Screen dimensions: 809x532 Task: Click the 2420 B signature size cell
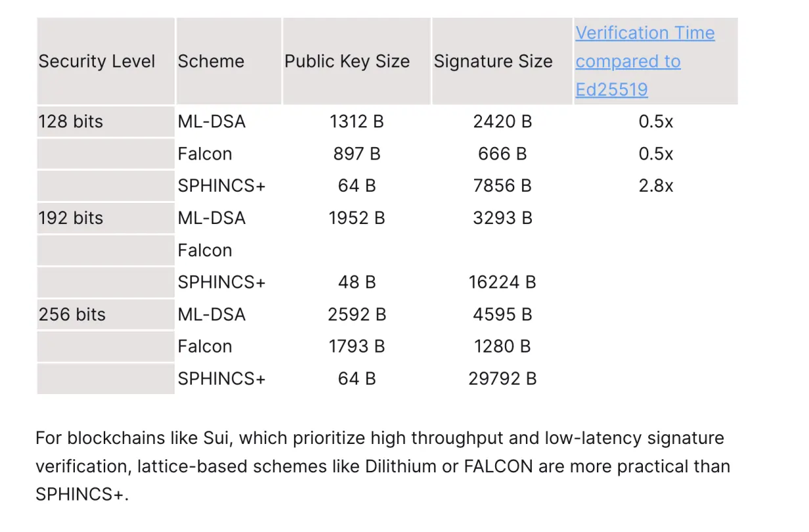tap(502, 122)
